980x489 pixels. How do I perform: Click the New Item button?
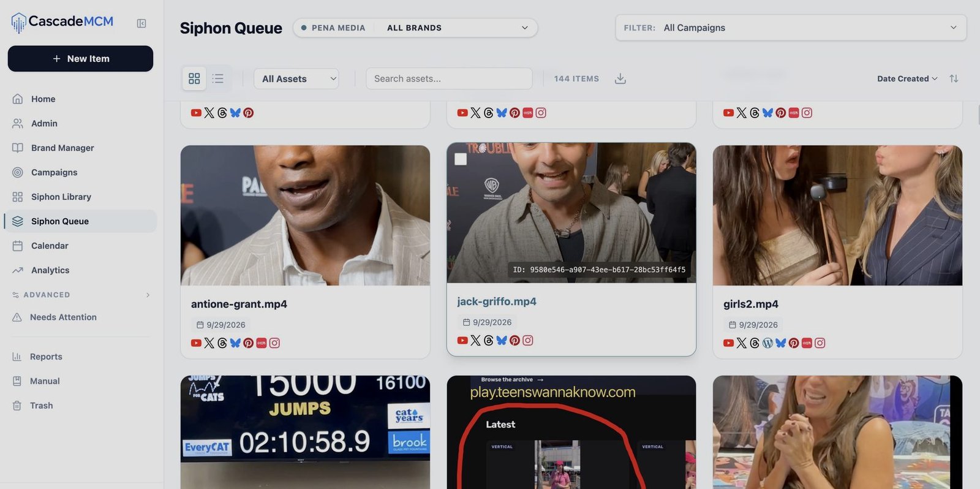(x=80, y=59)
